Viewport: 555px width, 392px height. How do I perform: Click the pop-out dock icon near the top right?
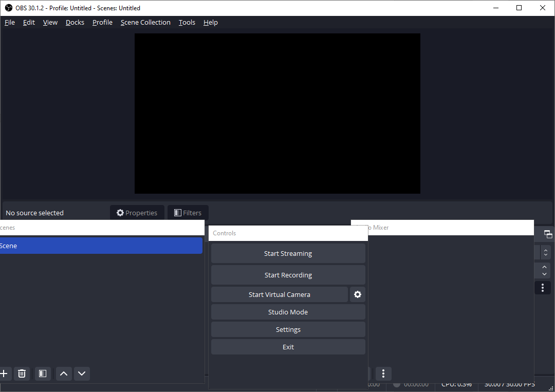549,234
